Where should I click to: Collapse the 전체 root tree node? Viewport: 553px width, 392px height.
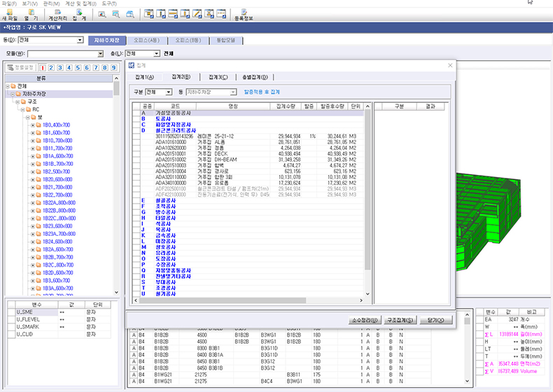tap(8, 86)
